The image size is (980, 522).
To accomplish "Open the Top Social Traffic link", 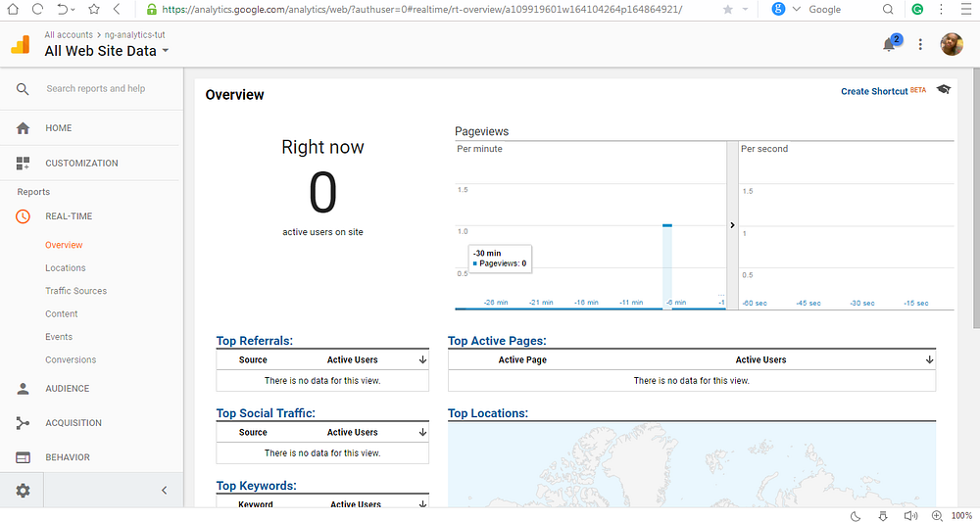I will (266, 413).
